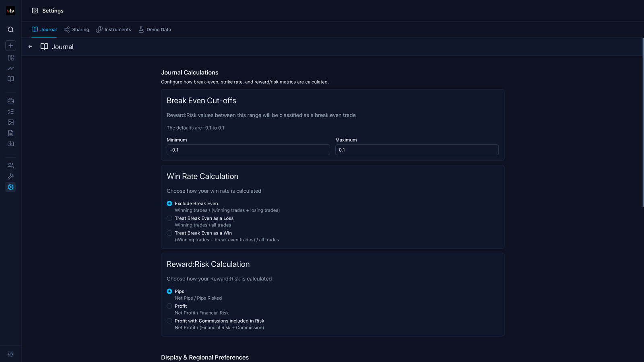Open the users icon in sidebar
Screen dimensions: 644x362
11,166
